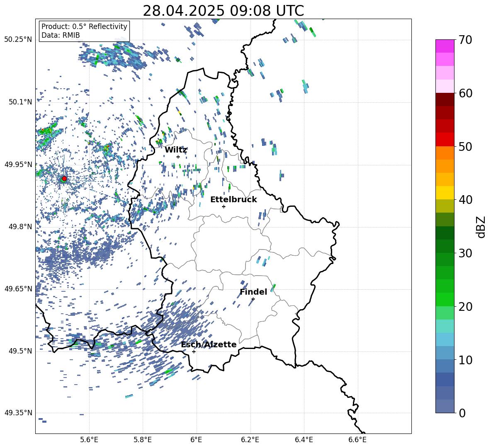Click the Esch/Alzette station cross marker
The image size is (491, 448).
pyautogui.click(x=194, y=351)
